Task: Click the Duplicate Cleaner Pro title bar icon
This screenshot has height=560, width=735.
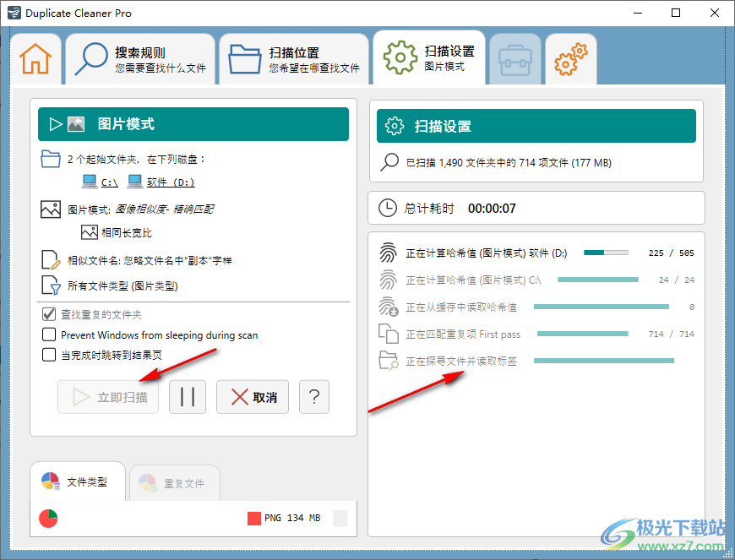Action: click(x=14, y=13)
